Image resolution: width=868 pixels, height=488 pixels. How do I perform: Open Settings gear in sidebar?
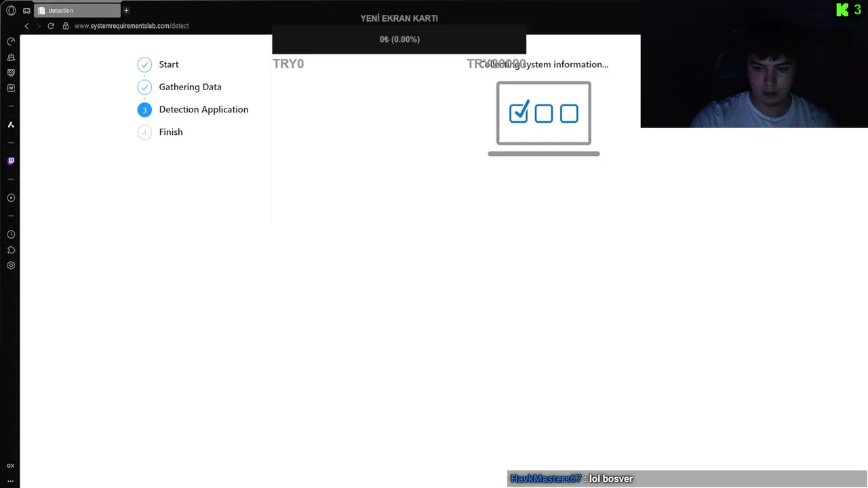(11, 266)
